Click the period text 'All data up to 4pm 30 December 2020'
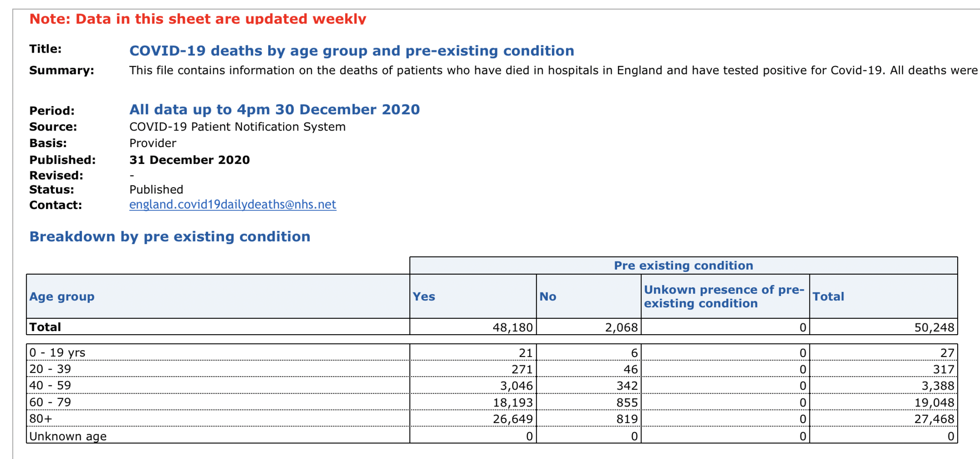 [274, 109]
